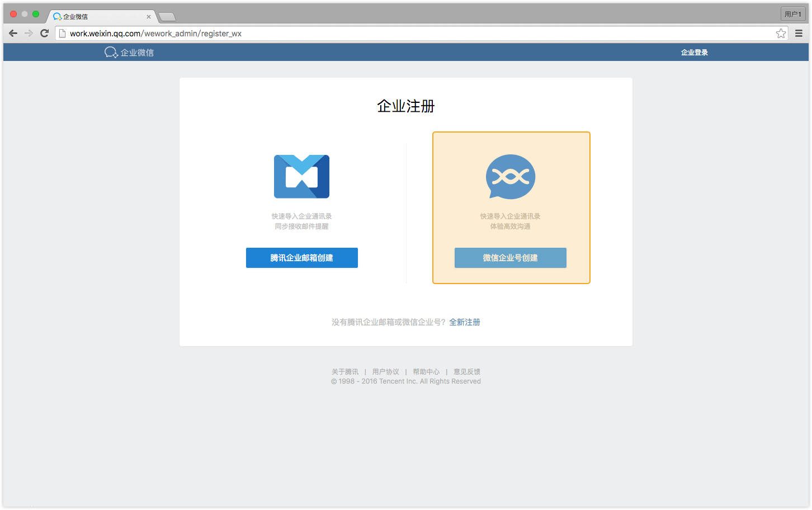Reload the page with the refresh icon
Image resolution: width=812 pixels, height=510 pixels.
[x=45, y=34]
